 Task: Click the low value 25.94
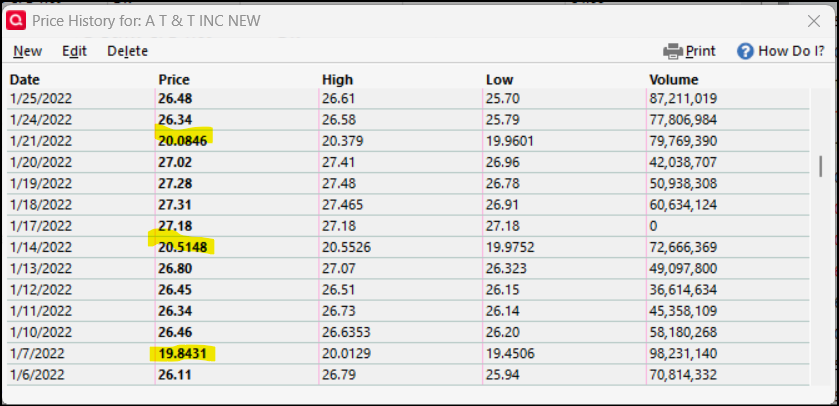coord(502,375)
